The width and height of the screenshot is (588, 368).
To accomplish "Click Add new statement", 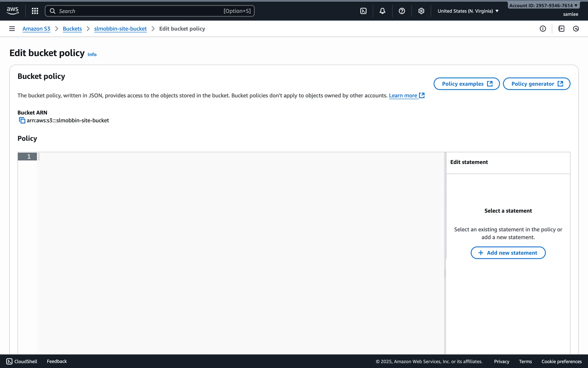I will point(508,253).
